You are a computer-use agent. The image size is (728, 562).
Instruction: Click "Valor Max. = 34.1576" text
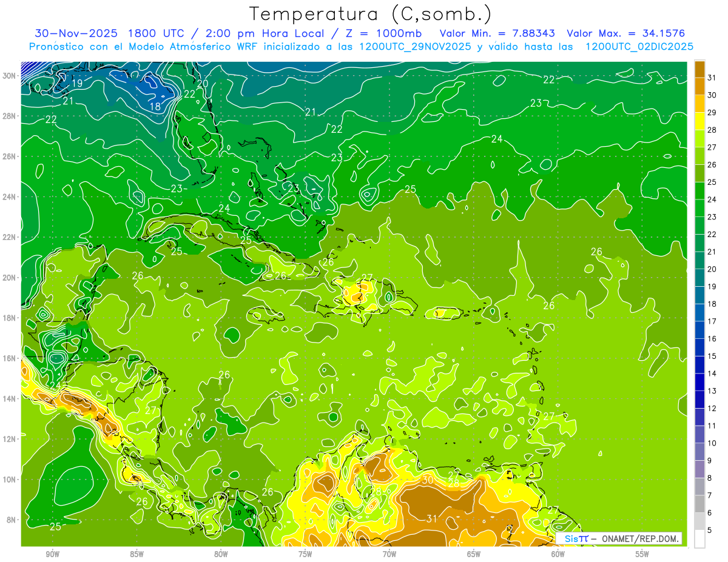[627, 33]
